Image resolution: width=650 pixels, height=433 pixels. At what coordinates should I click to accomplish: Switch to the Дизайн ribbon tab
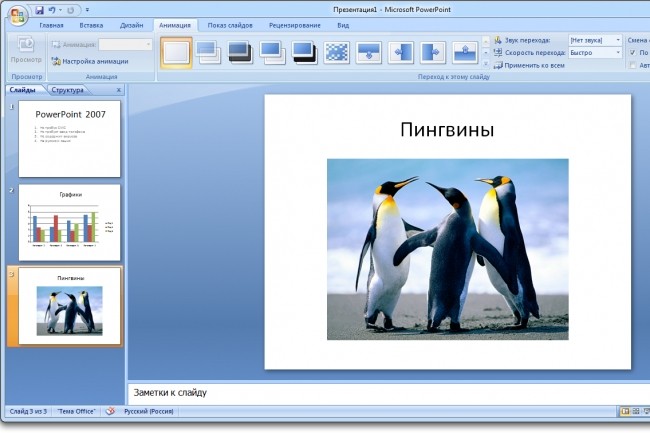131,25
